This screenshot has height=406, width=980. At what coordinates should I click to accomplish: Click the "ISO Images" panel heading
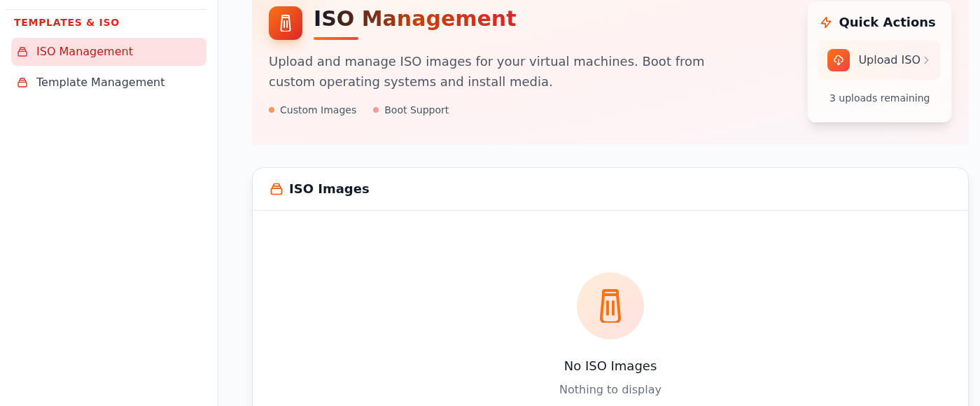click(x=329, y=189)
